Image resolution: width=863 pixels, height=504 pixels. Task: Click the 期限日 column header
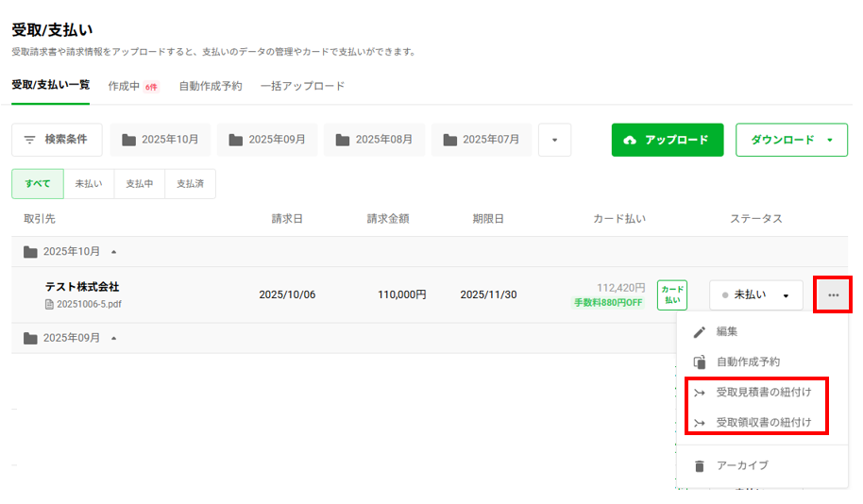[487, 219]
